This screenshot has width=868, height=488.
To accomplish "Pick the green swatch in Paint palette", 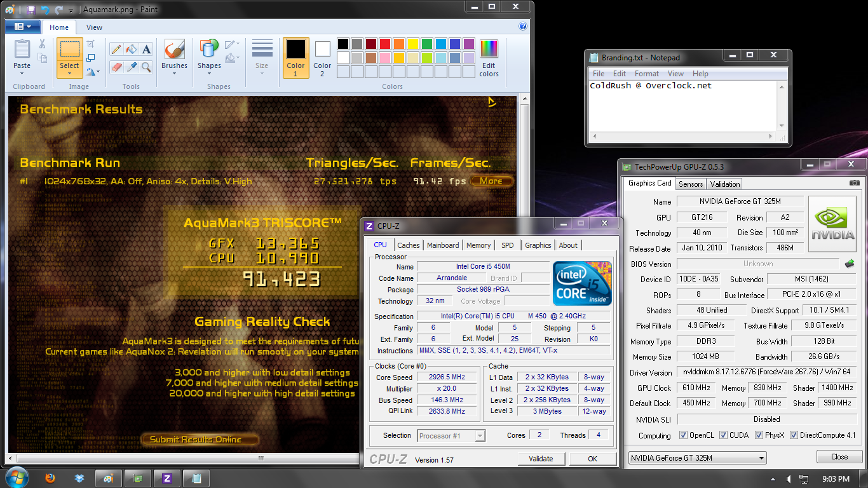I will click(426, 44).
